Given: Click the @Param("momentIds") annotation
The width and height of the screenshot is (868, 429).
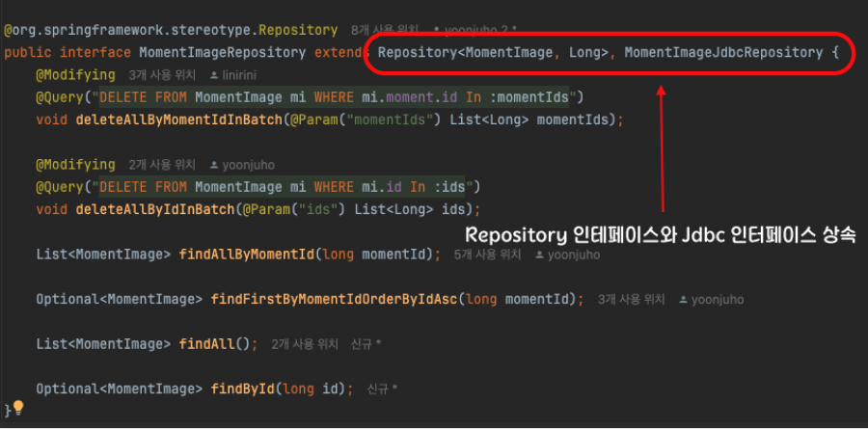Looking at the screenshot, I should click(365, 121).
